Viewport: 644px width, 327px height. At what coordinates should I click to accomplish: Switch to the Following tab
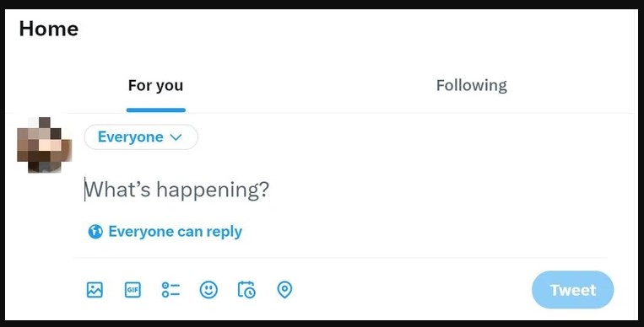[x=472, y=85]
